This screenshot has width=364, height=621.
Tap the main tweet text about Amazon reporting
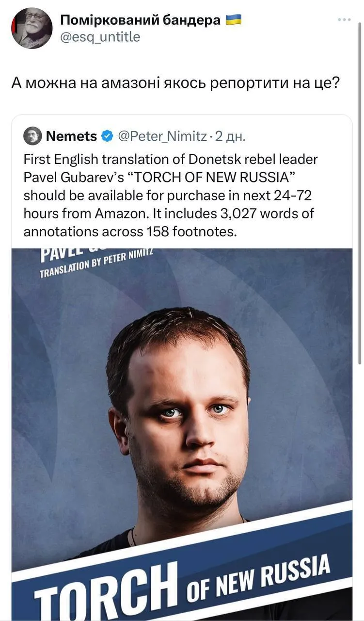click(174, 82)
